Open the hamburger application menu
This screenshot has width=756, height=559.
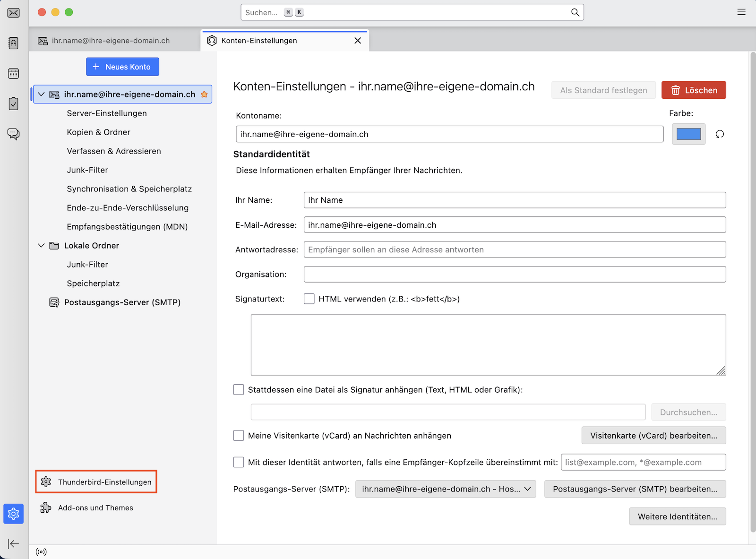741,12
